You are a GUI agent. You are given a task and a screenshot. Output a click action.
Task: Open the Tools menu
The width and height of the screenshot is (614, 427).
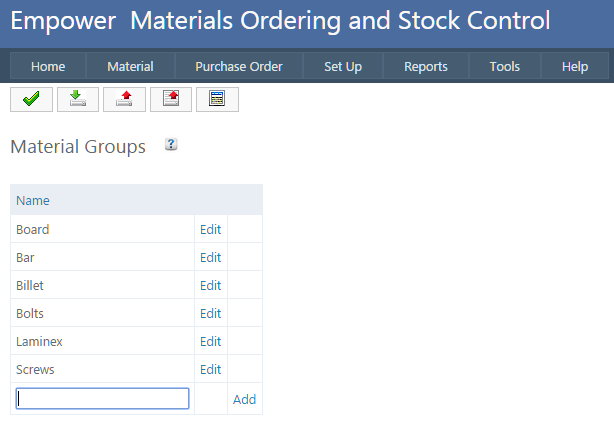pos(505,67)
